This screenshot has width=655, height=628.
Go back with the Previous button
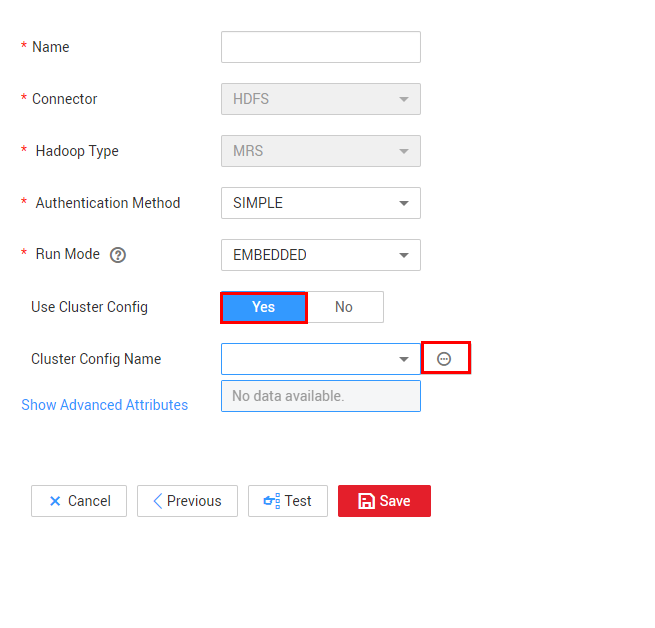pyautogui.click(x=187, y=501)
